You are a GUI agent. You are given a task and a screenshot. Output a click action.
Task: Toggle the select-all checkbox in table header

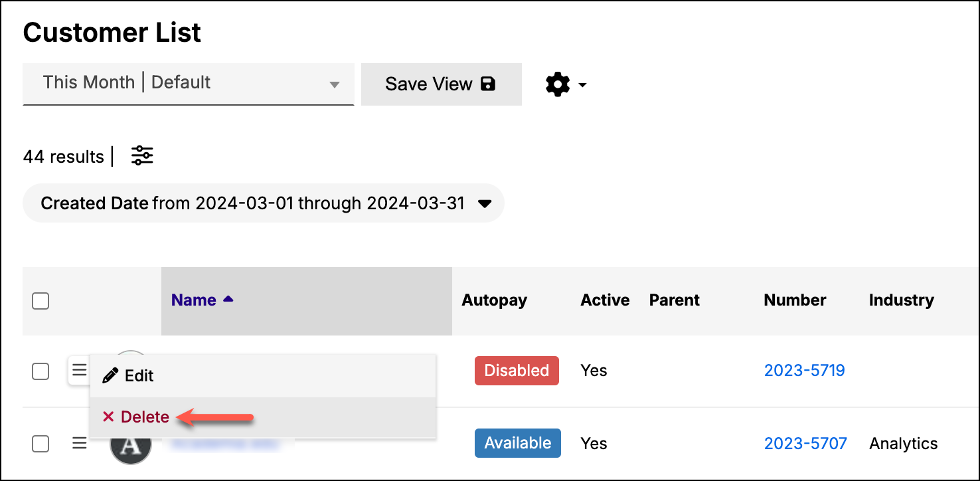41,301
